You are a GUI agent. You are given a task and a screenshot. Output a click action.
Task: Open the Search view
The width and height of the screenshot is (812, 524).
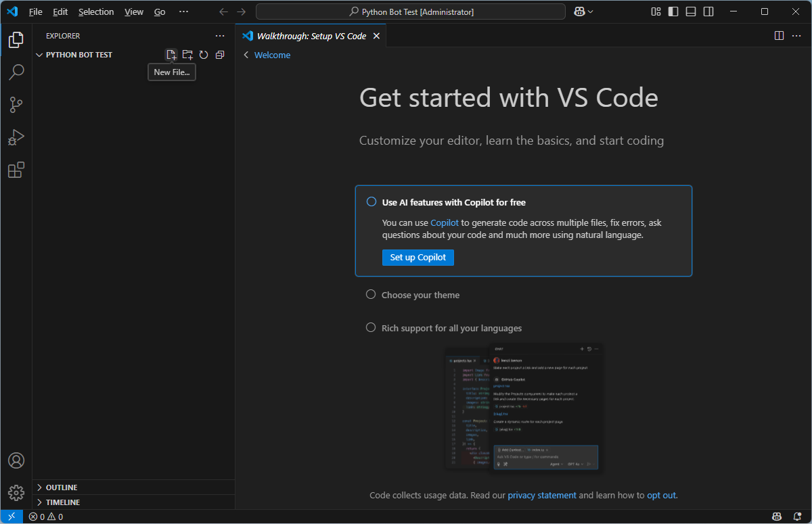tap(16, 72)
